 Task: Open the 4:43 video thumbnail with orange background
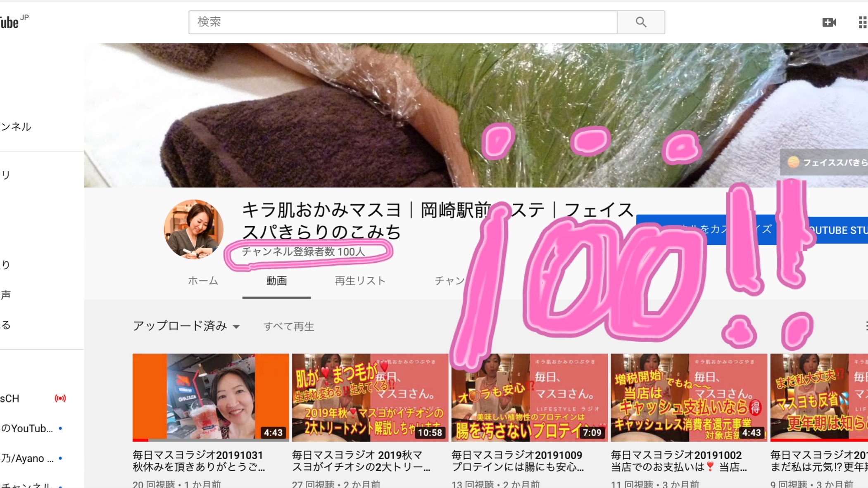pyautogui.click(x=211, y=397)
